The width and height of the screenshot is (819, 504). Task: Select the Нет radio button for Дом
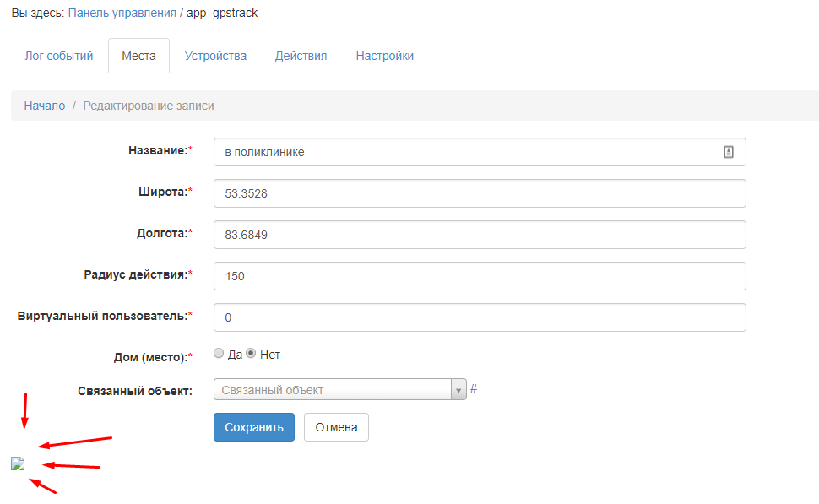251,354
